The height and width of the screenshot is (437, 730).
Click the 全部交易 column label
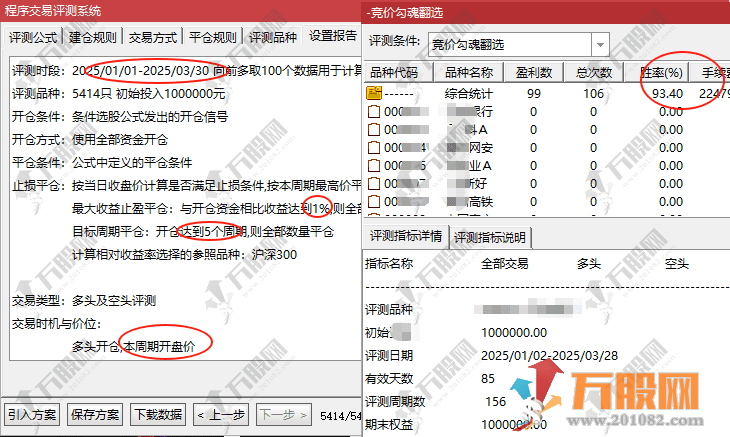click(x=505, y=264)
